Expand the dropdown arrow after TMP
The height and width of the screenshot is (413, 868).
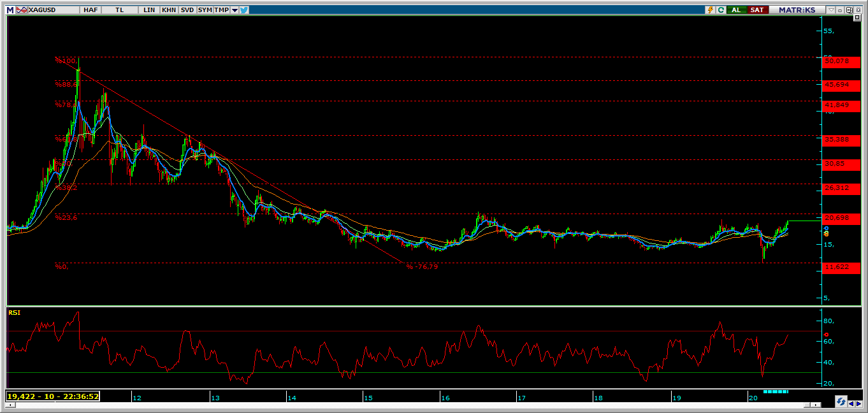[235, 10]
